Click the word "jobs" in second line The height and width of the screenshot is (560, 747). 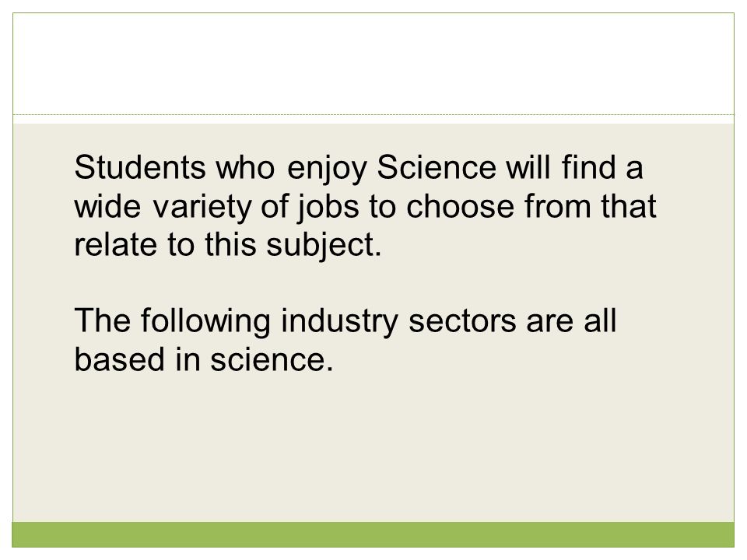(x=328, y=208)
